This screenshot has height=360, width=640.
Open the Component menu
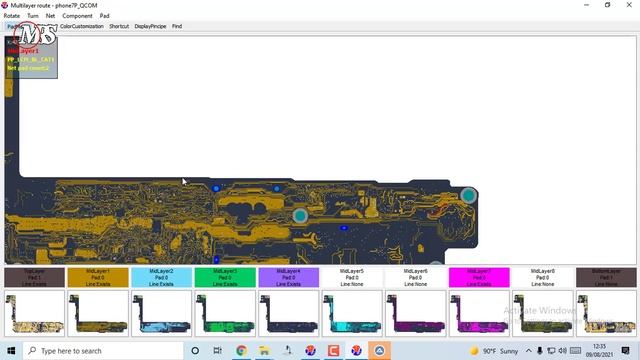[77, 16]
